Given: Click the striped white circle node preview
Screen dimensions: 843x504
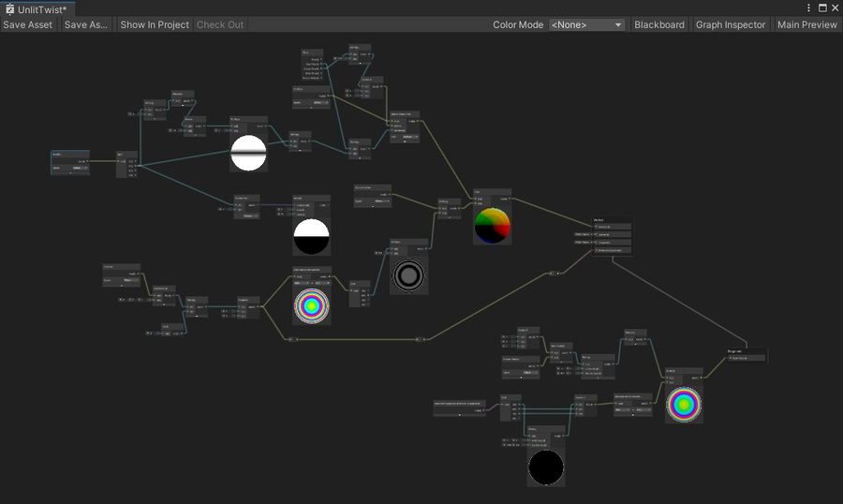Looking at the screenshot, I should 249,154.
